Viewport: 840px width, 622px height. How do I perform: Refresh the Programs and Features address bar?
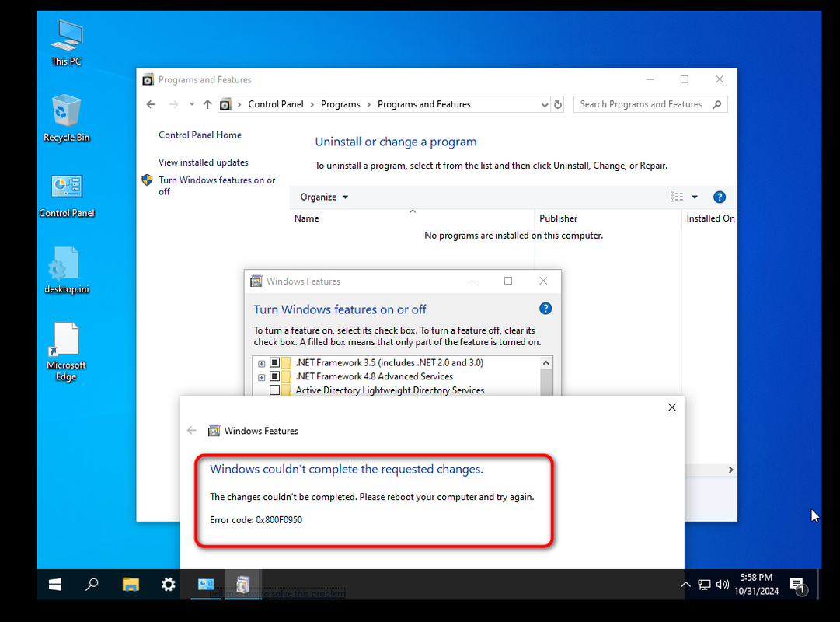click(x=558, y=104)
